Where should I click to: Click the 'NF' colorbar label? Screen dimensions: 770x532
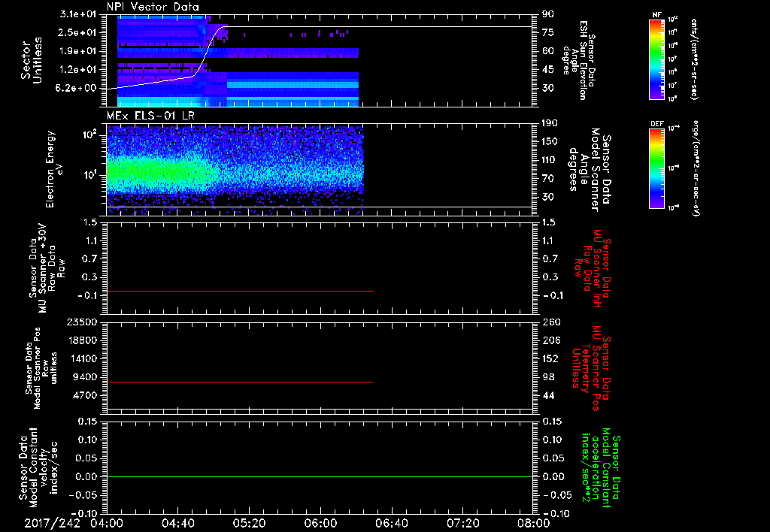pos(656,15)
